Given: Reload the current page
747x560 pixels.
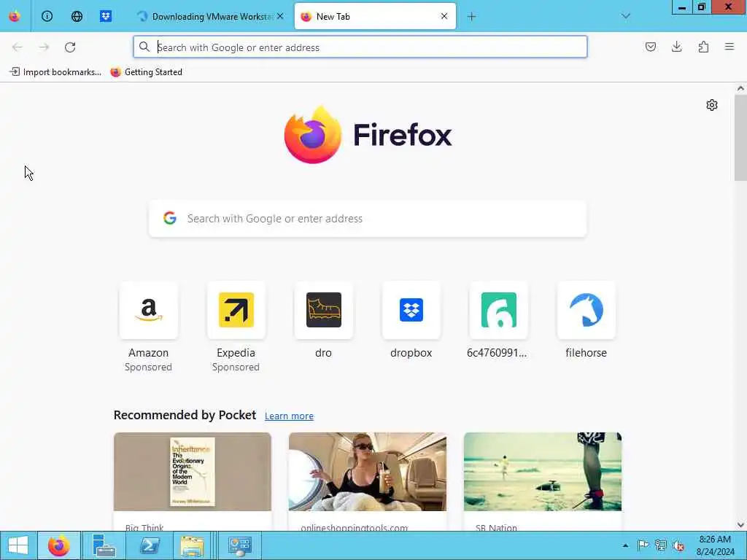Looking at the screenshot, I should 70,47.
